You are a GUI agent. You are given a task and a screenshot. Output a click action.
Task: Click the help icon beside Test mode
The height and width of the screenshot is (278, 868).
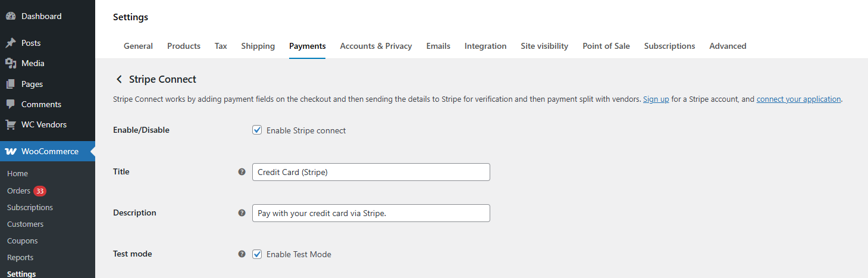[242, 254]
